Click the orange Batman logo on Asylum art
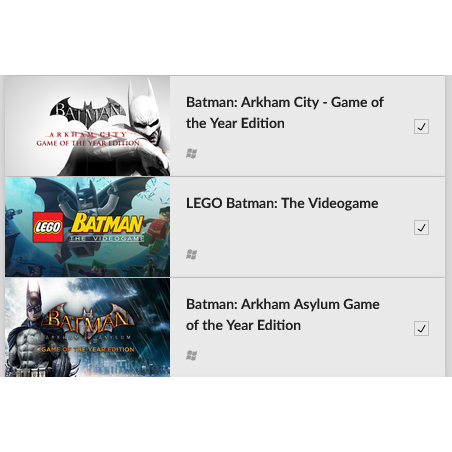Image resolution: width=452 pixels, height=452 pixels. [x=88, y=321]
